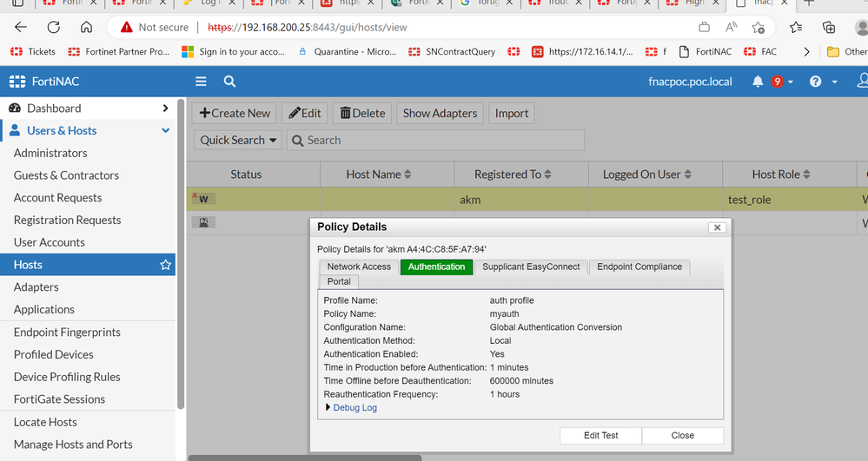
Task: Click Show Adapters button
Action: click(441, 113)
